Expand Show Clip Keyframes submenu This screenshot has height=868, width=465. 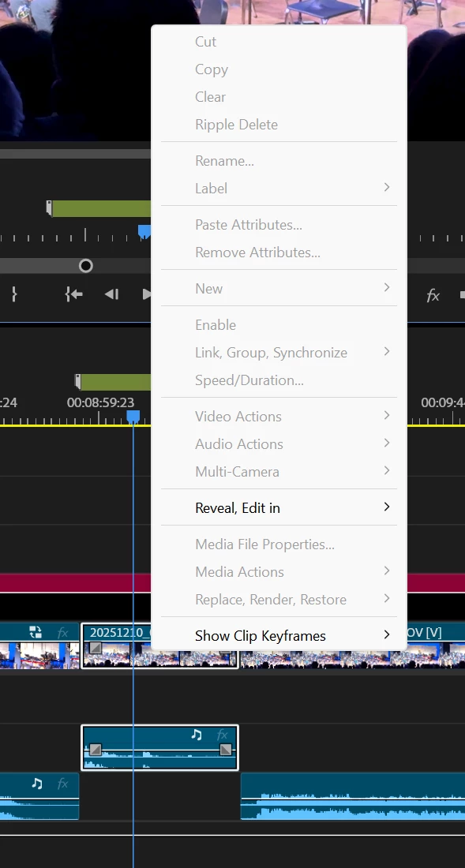[x=279, y=635]
